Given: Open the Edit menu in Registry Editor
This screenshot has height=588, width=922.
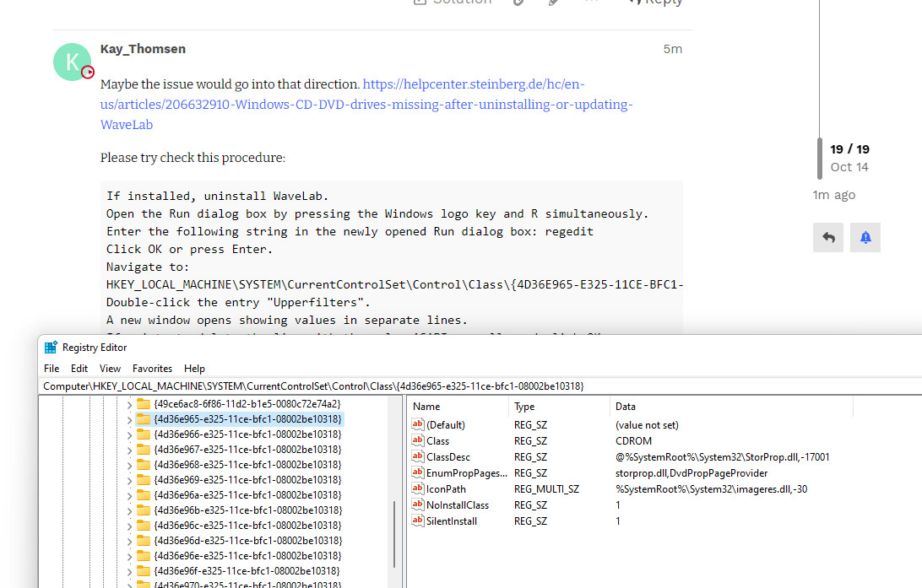Looking at the screenshot, I should coord(79,369).
